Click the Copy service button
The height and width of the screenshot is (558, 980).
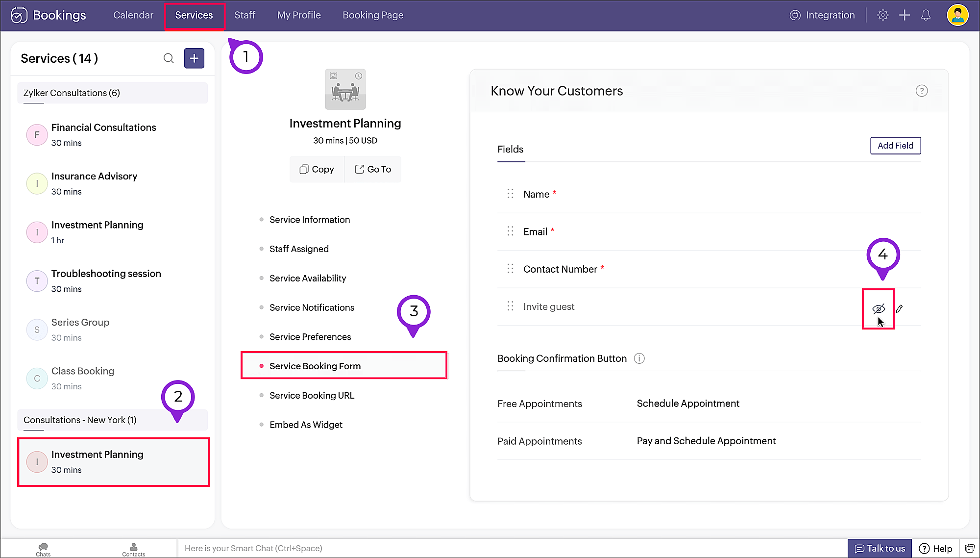(317, 169)
